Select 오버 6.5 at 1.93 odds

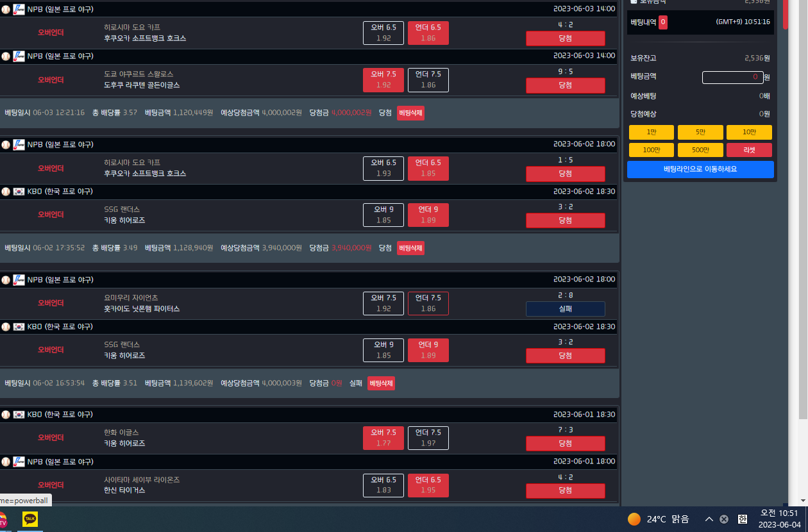383,168
